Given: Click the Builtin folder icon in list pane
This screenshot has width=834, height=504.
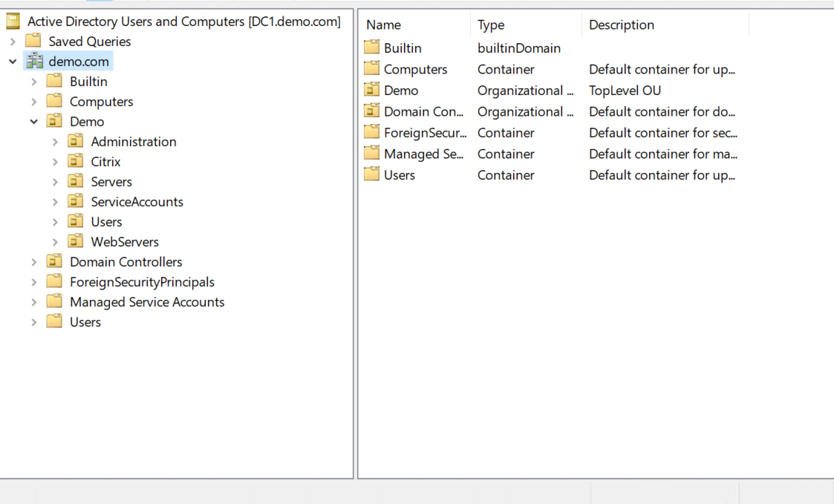Looking at the screenshot, I should [x=371, y=48].
